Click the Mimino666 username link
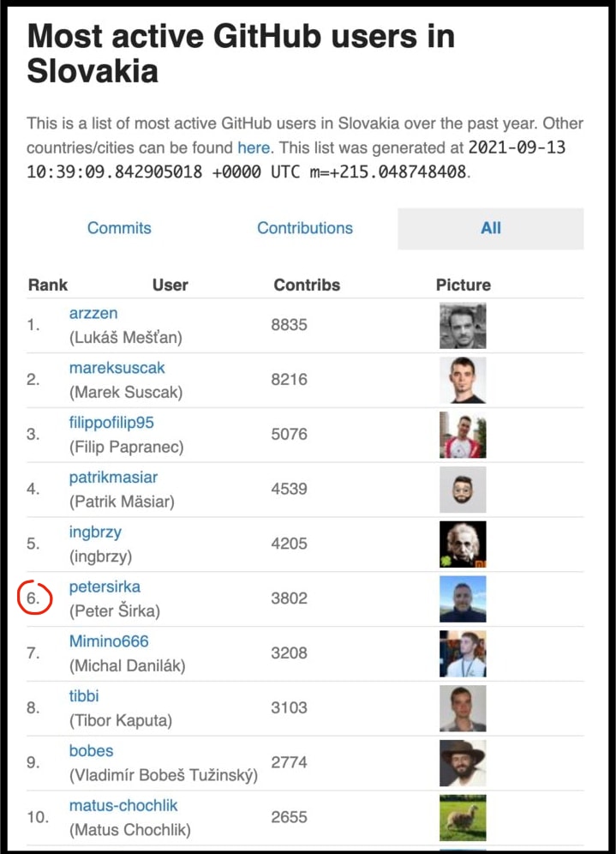Image resolution: width=616 pixels, height=854 pixels. click(x=109, y=641)
